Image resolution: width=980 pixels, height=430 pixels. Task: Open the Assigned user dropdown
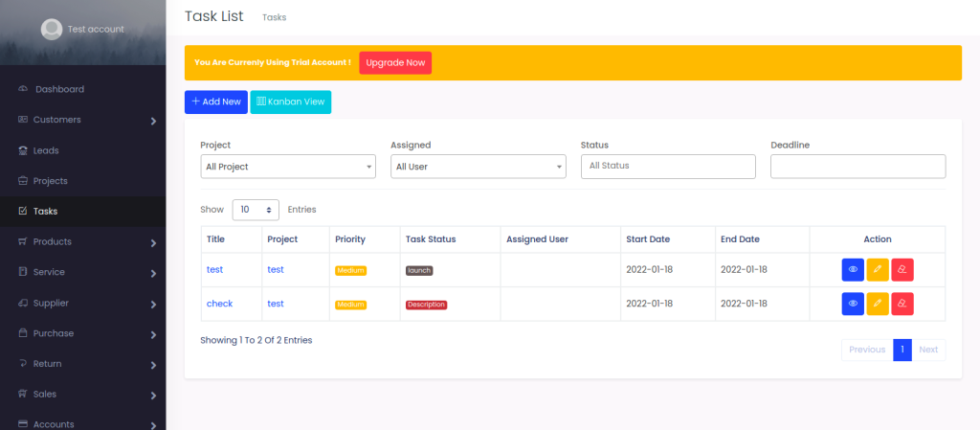click(x=478, y=167)
